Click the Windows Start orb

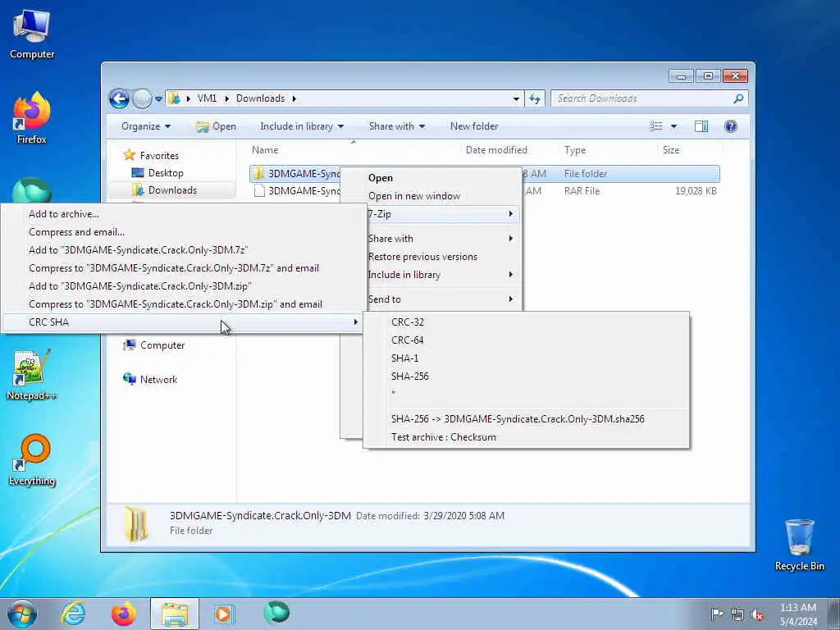point(22,614)
